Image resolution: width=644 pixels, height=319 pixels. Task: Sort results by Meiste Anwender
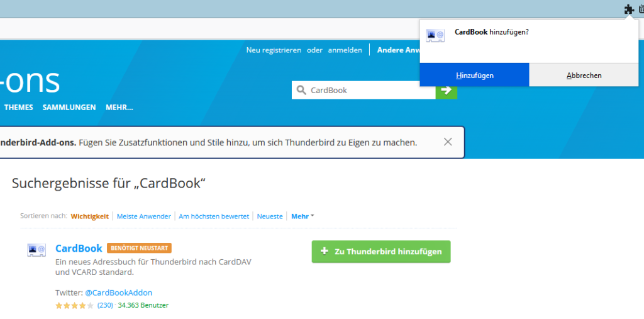(144, 216)
